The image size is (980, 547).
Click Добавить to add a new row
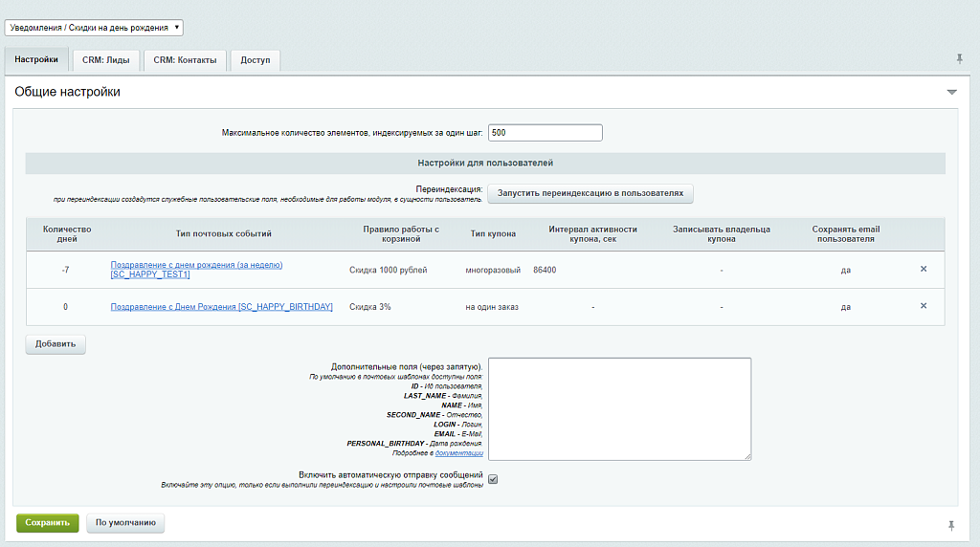pyautogui.click(x=56, y=344)
